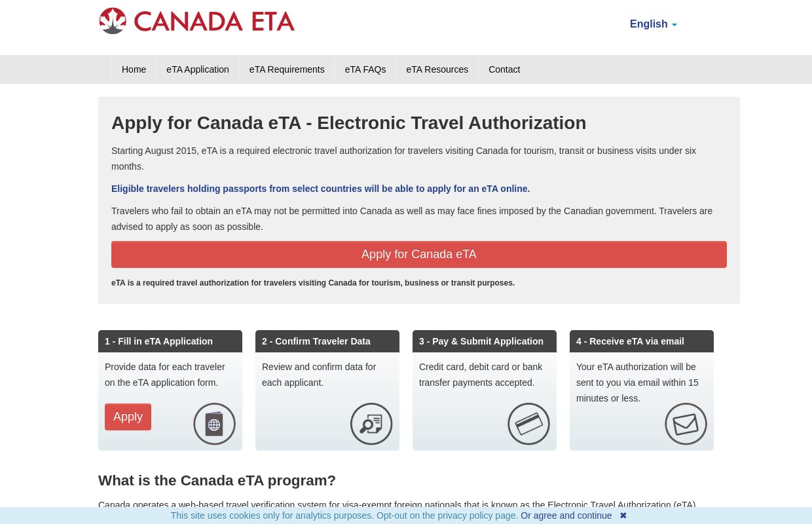Click the 3 - Pay & Submit Application header
This screenshot has height=524, width=812.
(x=481, y=341)
